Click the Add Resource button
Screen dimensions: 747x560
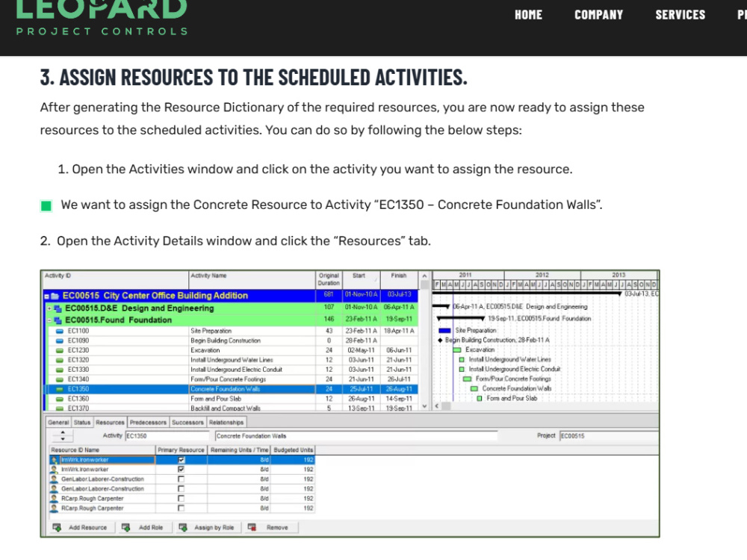click(82, 528)
